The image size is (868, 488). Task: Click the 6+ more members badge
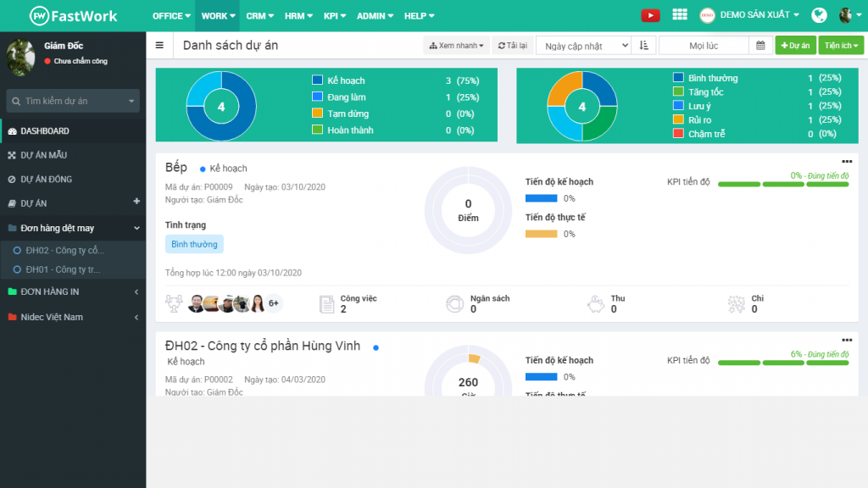(x=274, y=303)
